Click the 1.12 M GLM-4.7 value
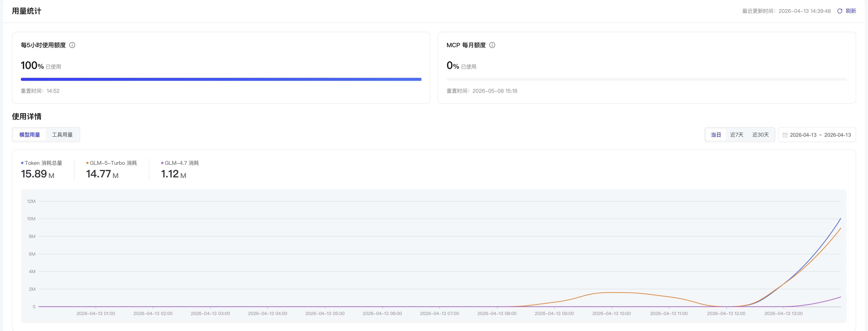Viewport: 868px width, 331px height. point(174,174)
